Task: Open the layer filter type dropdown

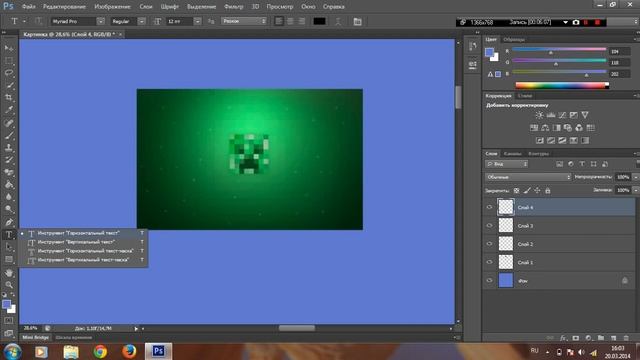Action: (507, 164)
